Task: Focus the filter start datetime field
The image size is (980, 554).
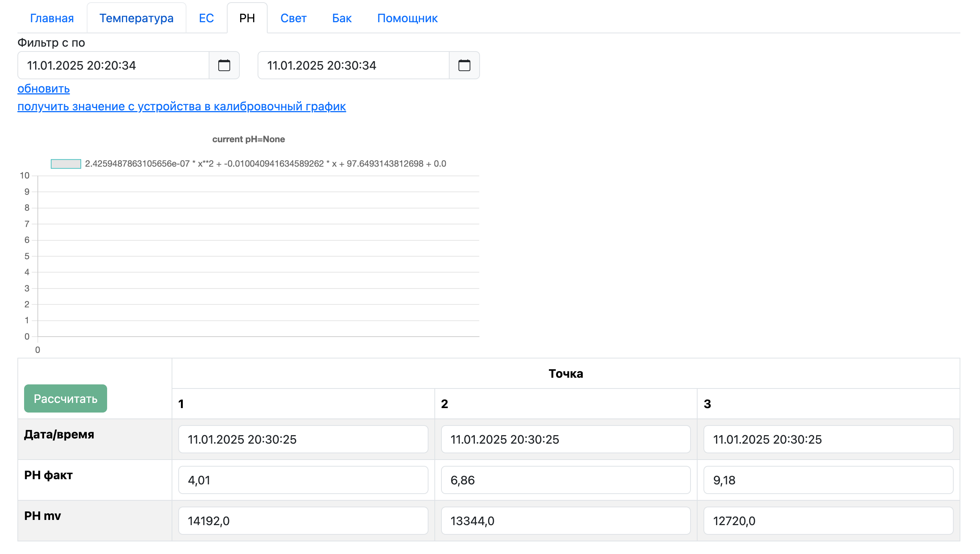Action: [x=113, y=66]
